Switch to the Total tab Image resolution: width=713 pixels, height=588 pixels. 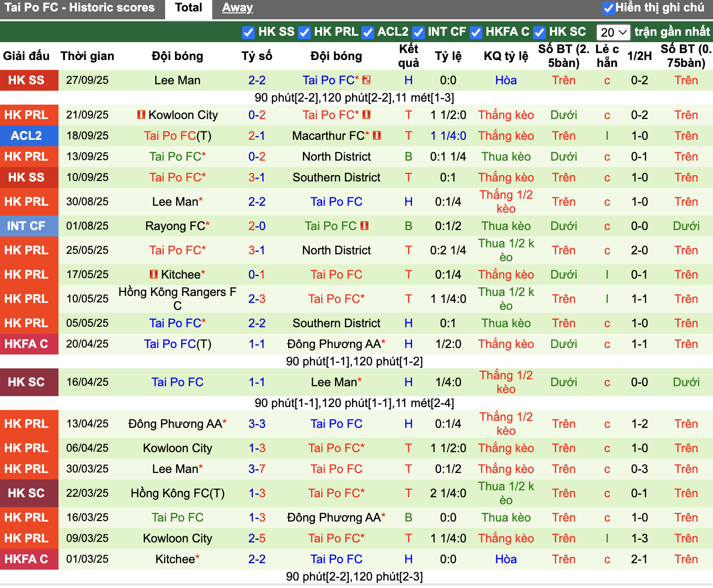coord(188,8)
